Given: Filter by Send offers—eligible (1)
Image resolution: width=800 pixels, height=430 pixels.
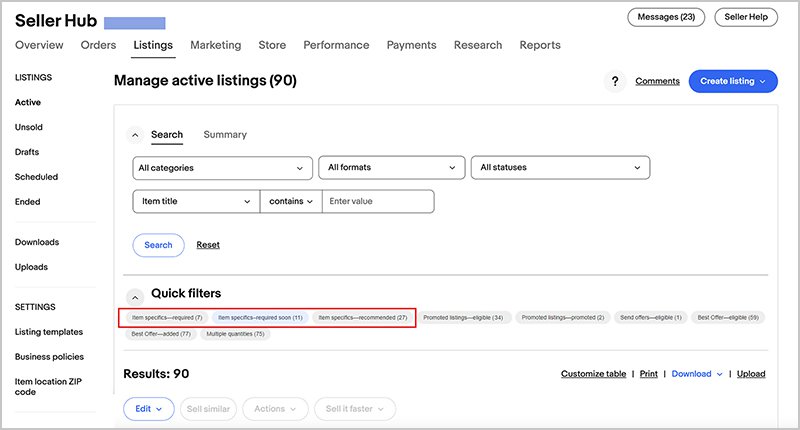Looking at the screenshot, I should tap(651, 318).
